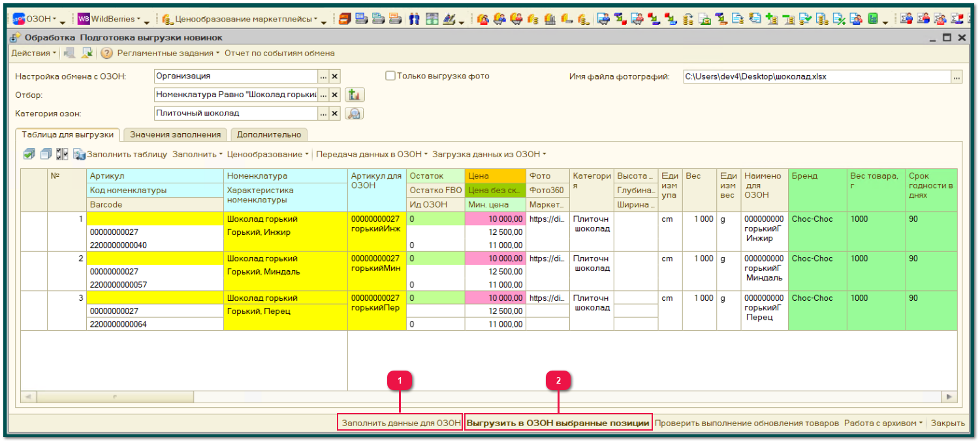980x443 pixels.
Task: Open help via the question mark icon
Action: [x=106, y=53]
